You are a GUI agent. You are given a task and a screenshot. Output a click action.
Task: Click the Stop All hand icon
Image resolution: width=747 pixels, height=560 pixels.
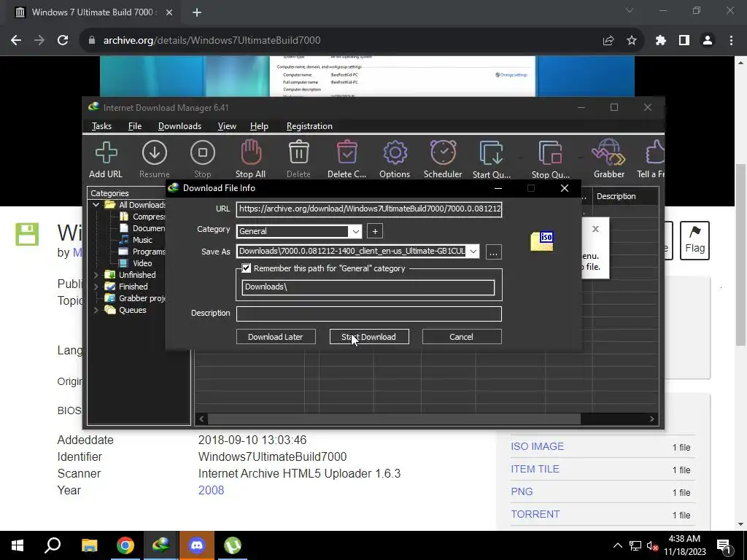click(x=251, y=152)
